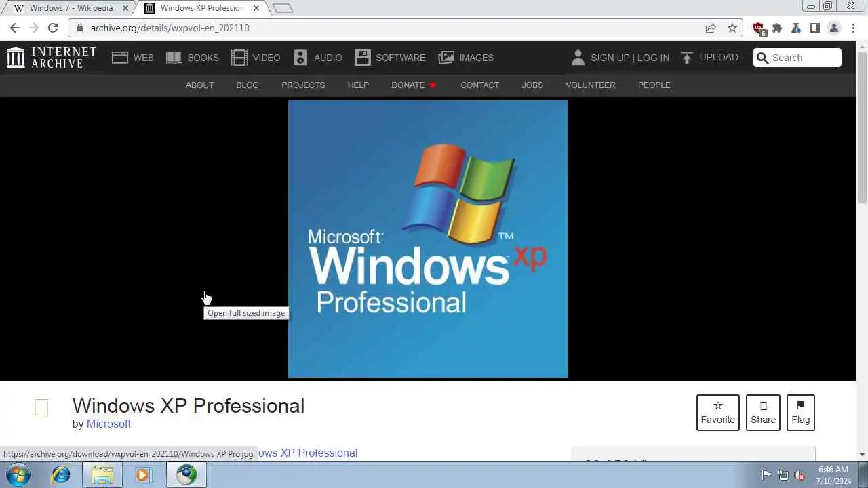Open Chrome three-dot menu
868x488 pixels.
point(853,28)
